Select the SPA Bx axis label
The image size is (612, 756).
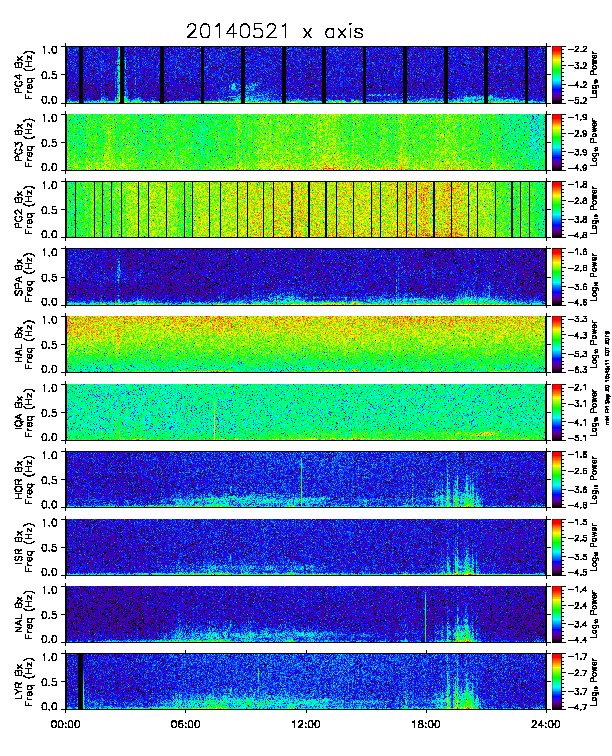[19, 277]
